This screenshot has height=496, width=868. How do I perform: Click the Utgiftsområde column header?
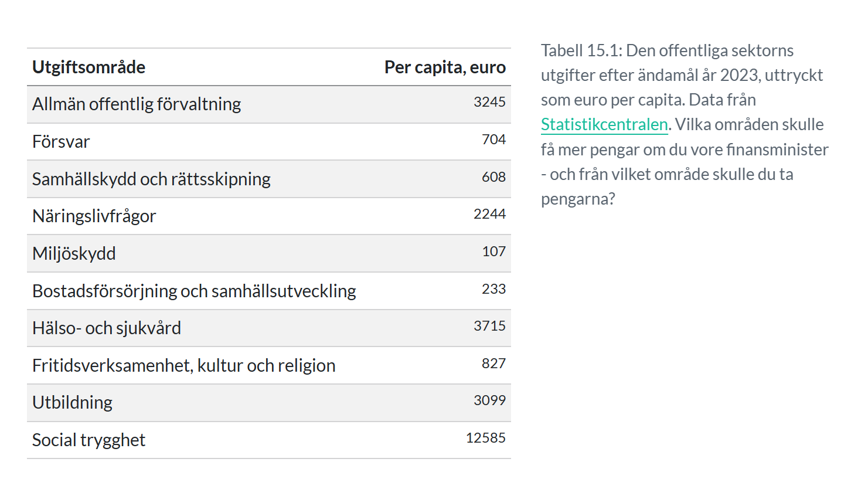click(x=88, y=67)
